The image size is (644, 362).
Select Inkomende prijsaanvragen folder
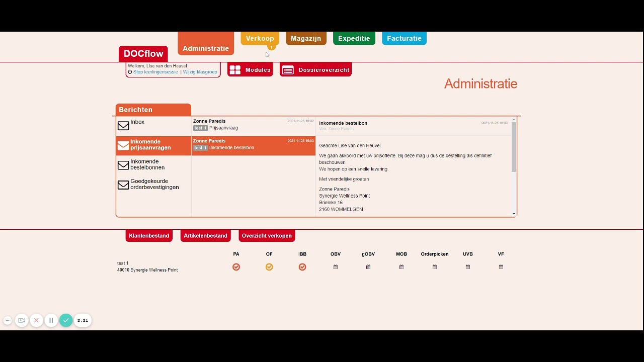click(150, 145)
